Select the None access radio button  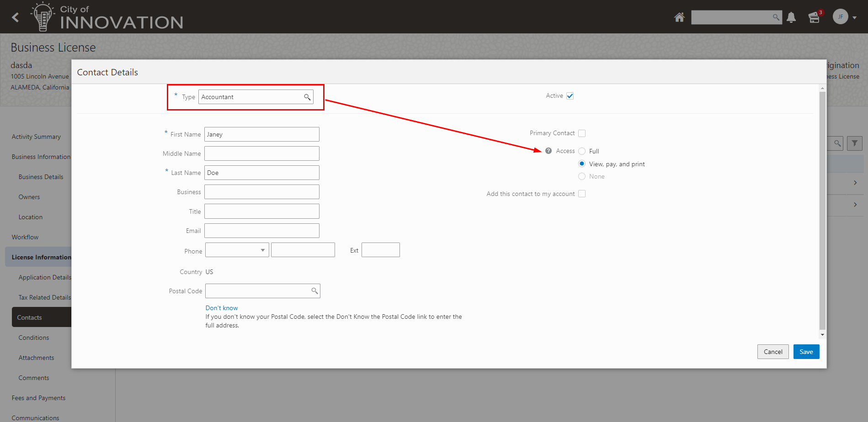click(582, 176)
